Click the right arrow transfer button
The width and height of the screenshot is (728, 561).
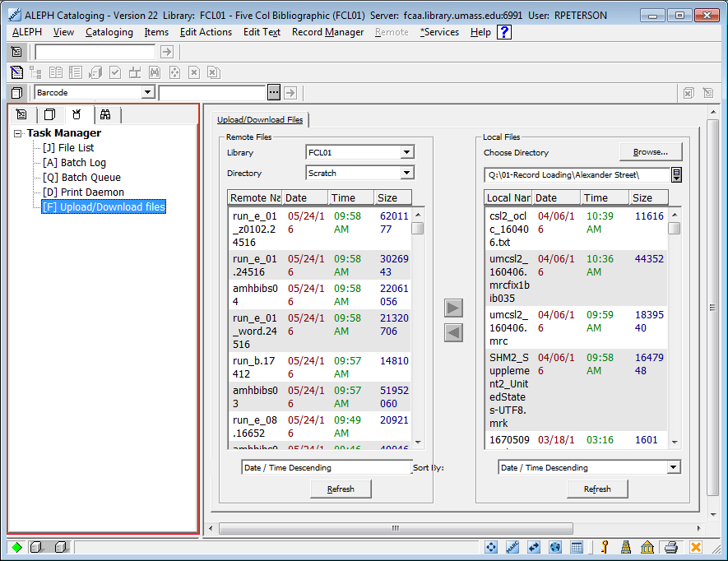453,308
